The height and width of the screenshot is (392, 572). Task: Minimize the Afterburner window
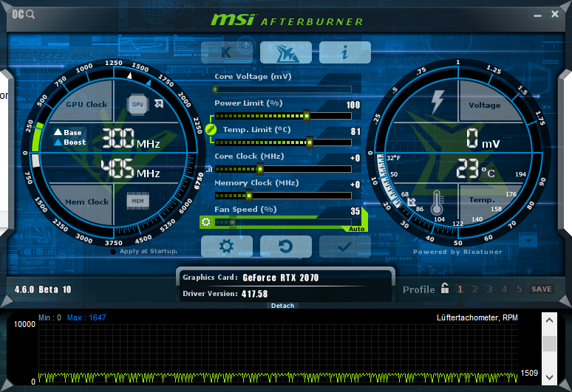click(537, 16)
